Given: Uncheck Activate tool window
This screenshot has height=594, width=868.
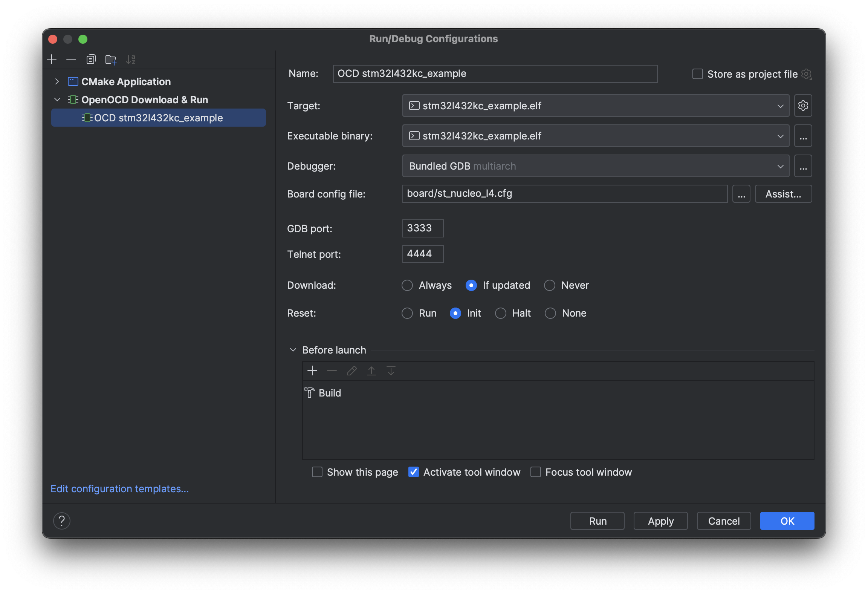Looking at the screenshot, I should 413,472.
